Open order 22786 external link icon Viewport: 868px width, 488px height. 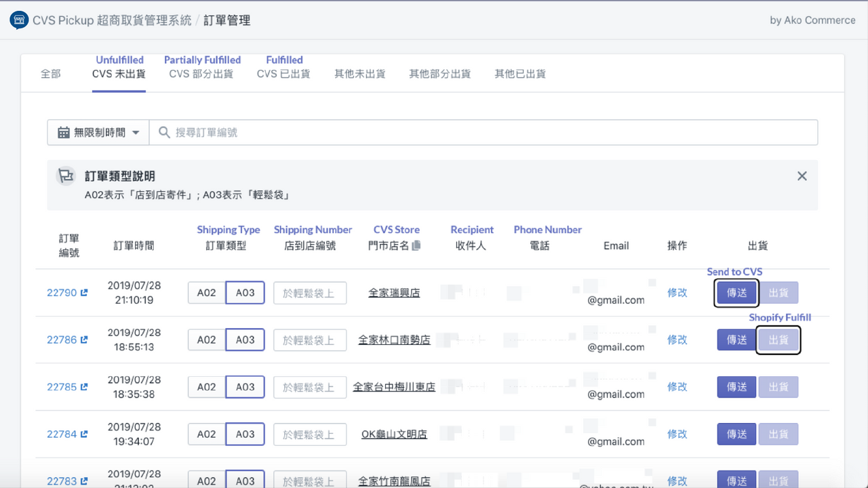84,340
